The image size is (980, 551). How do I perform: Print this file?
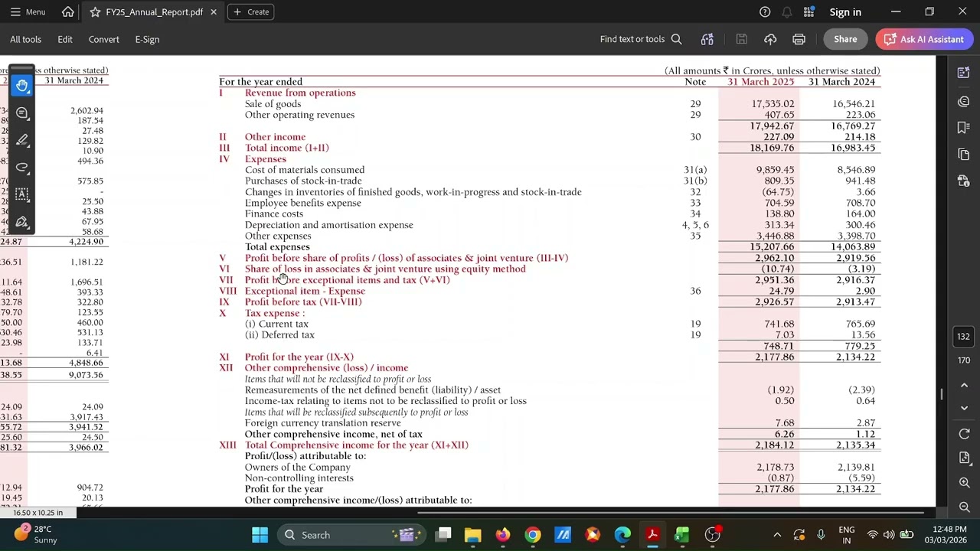coord(799,39)
